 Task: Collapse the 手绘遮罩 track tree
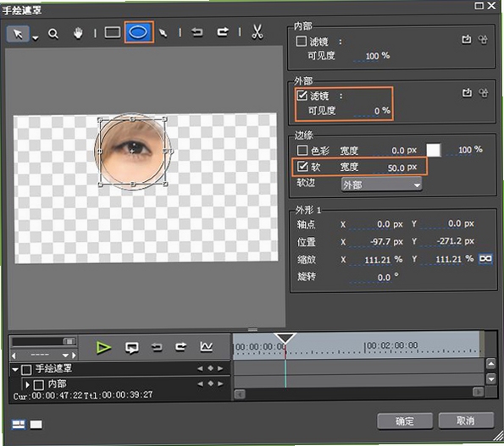15,370
